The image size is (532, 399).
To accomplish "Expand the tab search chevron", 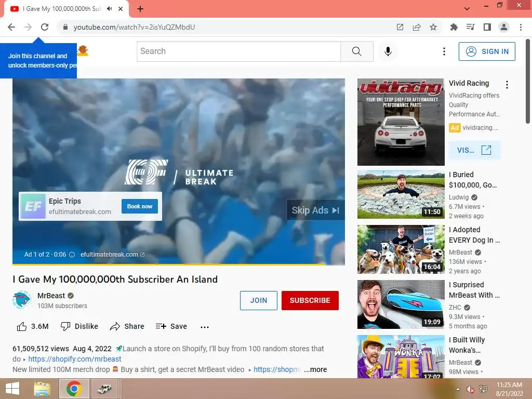I will [x=467, y=9].
